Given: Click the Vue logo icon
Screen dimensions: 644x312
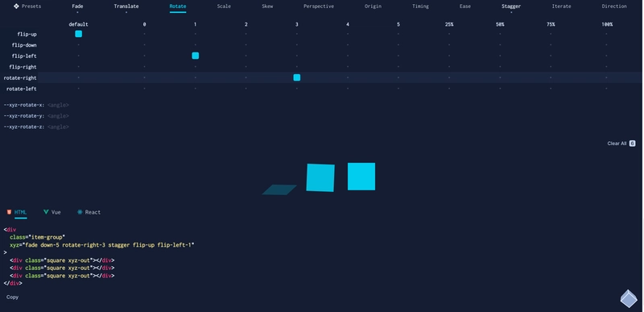Looking at the screenshot, I should pyautogui.click(x=46, y=212).
